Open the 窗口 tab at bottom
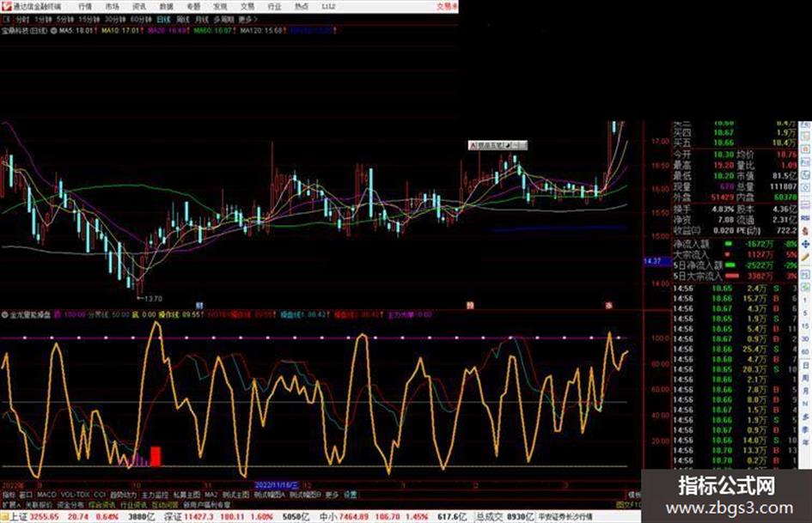Image resolution: width=812 pixels, height=523 pixels. (26, 495)
